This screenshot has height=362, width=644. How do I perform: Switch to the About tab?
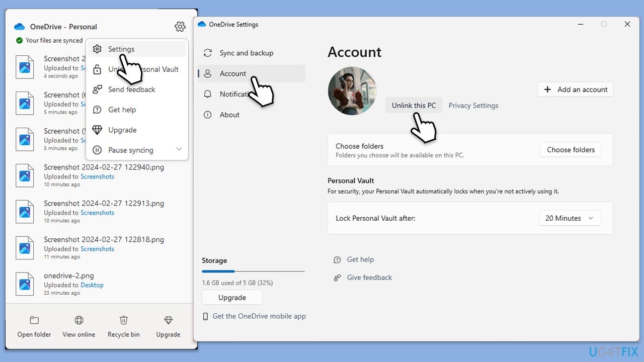pyautogui.click(x=252, y=115)
